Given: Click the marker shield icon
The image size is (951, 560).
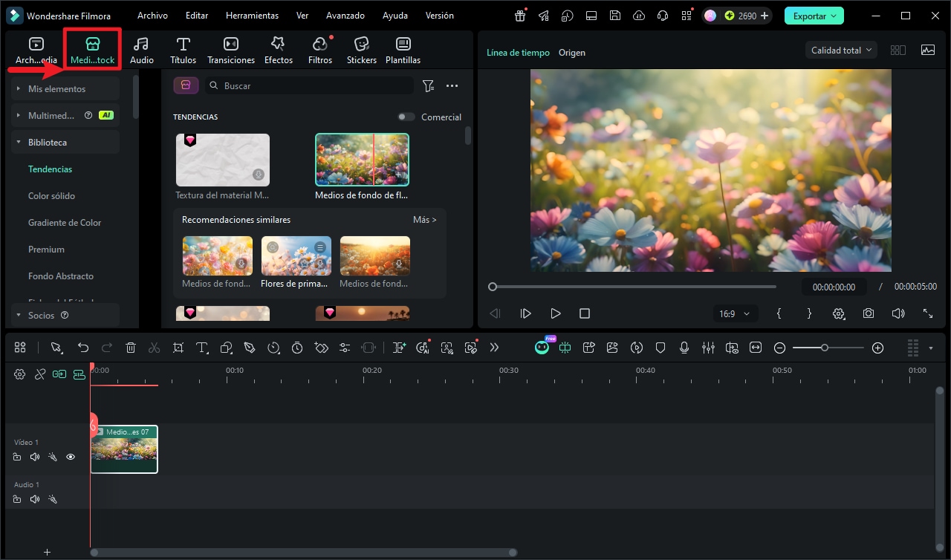Looking at the screenshot, I should (660, 348).
